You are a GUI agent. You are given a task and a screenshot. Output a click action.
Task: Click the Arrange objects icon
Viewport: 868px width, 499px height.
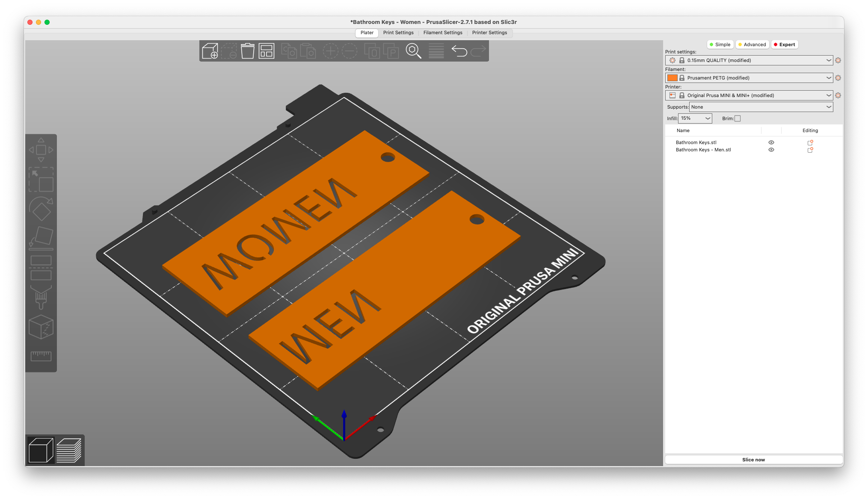266,51
